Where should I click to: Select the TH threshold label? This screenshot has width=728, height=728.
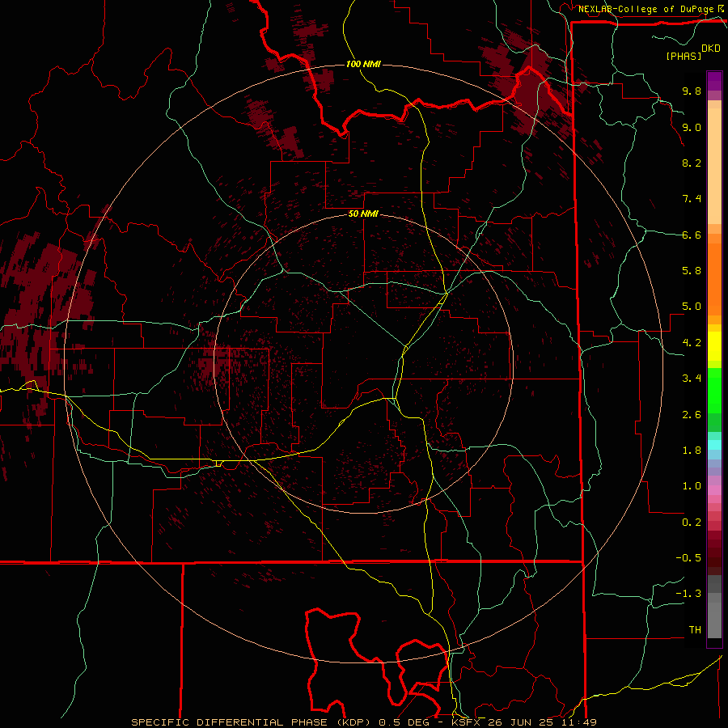point(695,630)
